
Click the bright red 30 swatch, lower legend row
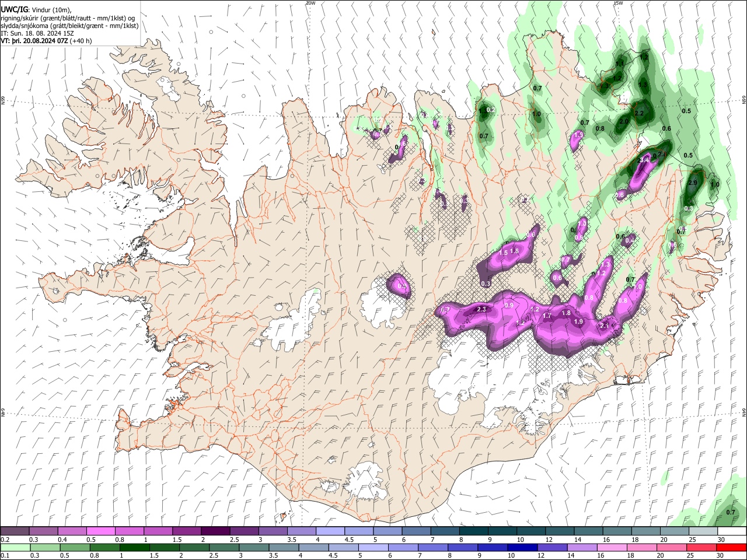731,547
